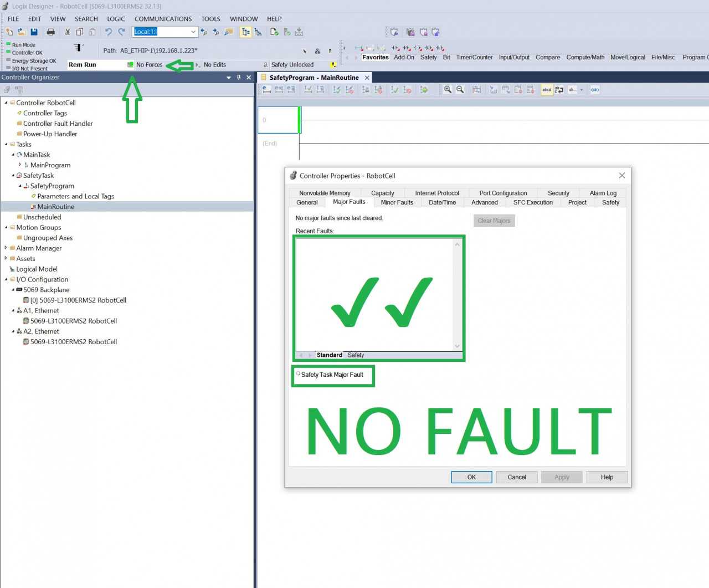Click the zoom in magnifier icon
The image size is (709, 588).
click(448, 90)
